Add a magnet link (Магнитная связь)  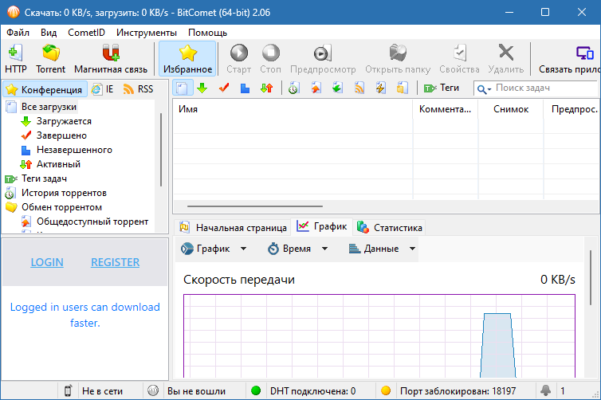coord(111,59)
